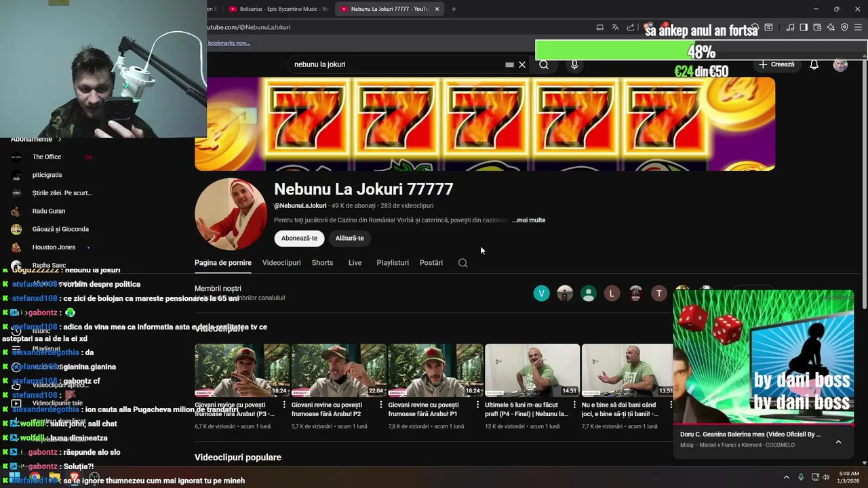This screenshot has height=488, width=868.
Task: Open Brave Wallet icon
Action: 817,27
